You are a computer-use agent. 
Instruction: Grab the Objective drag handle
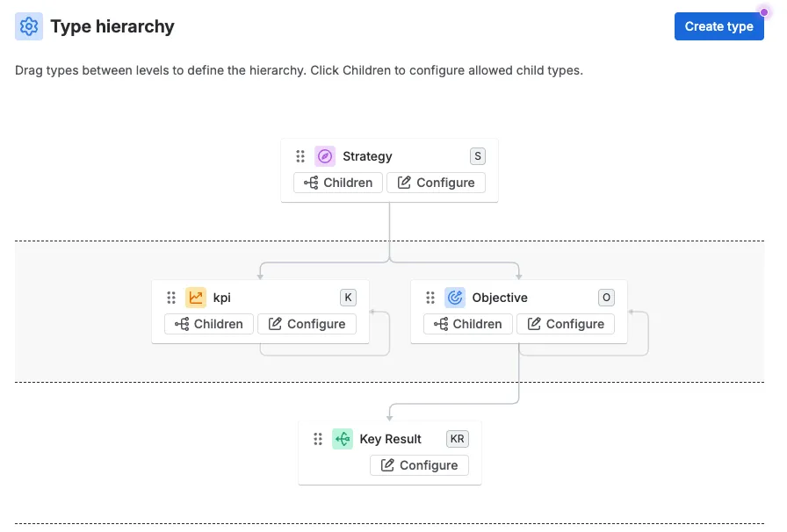tap(430, 298)
